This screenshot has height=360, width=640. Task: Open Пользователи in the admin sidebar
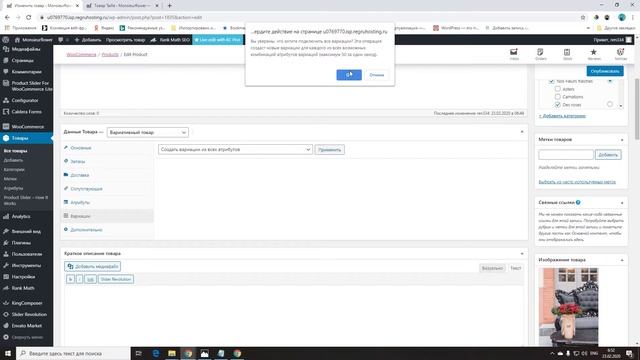26,254
